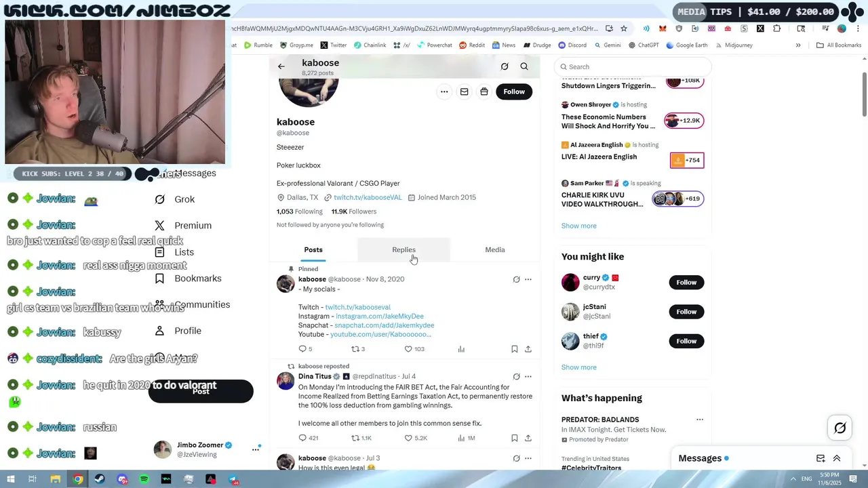The height and width of the screenshot is (488, 868).
Task: Click the floating Grok button above Messages
Action: (840, 428)
